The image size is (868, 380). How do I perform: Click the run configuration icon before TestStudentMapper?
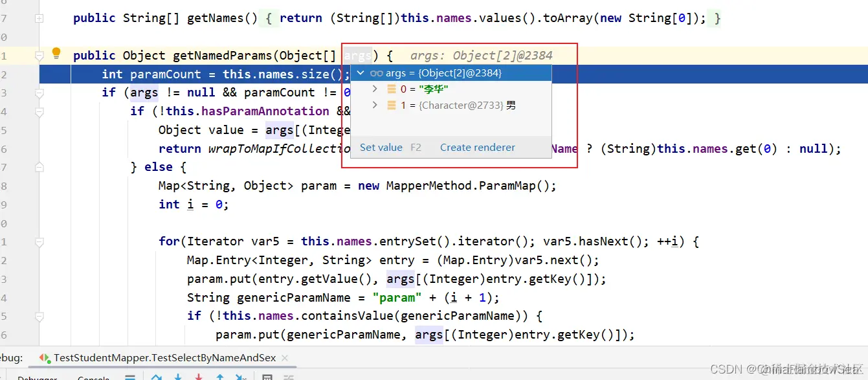pos(45,357)
